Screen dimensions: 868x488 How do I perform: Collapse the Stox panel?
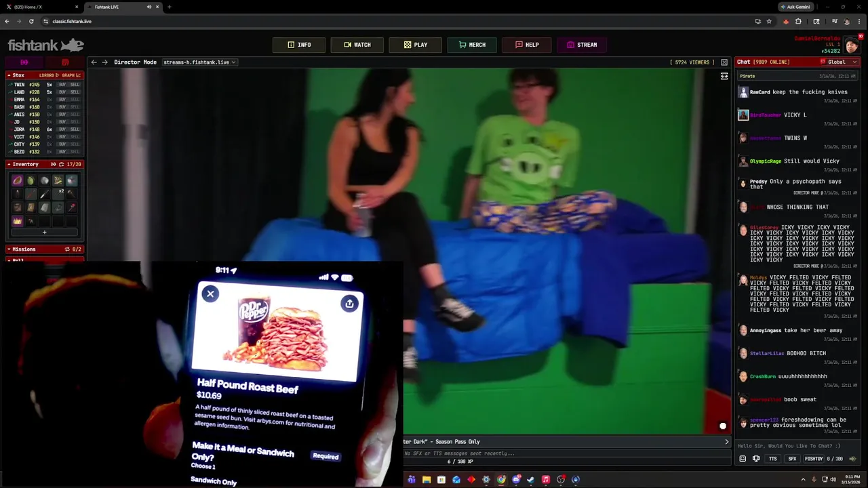point(9,75)
